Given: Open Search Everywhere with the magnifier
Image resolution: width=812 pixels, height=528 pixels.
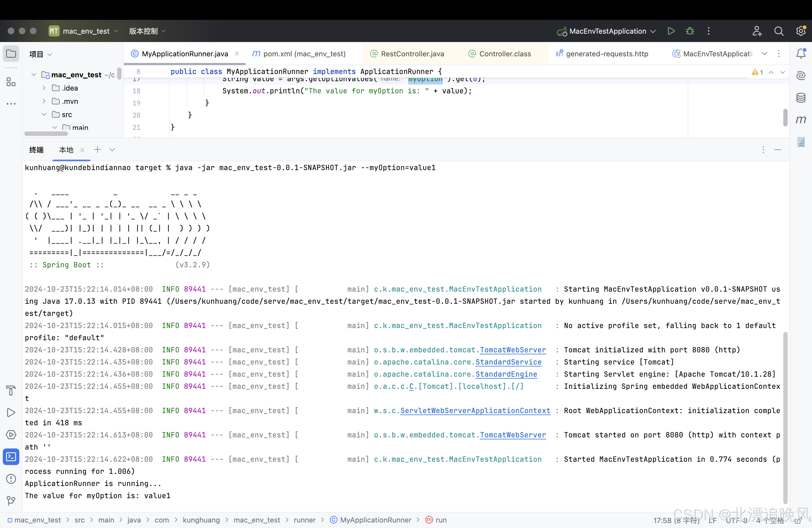Looking at the screenshot, I should [x=779, y=31].
